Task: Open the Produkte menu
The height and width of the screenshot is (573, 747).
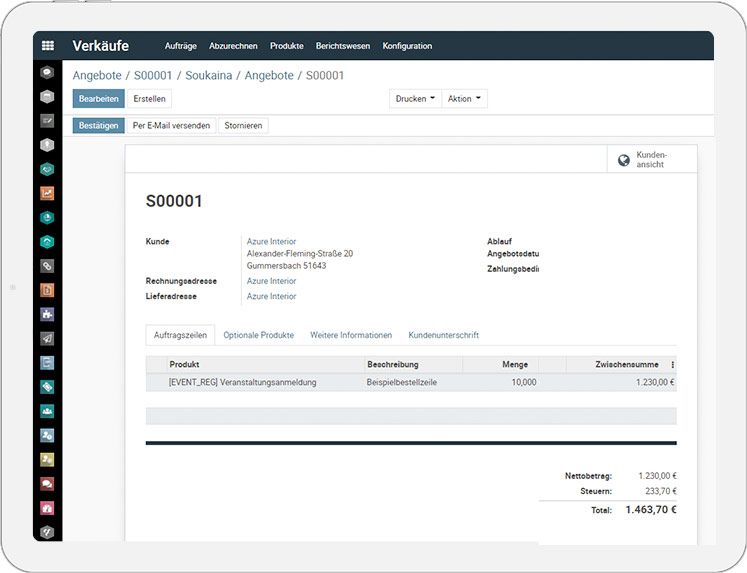Action: 287,46
